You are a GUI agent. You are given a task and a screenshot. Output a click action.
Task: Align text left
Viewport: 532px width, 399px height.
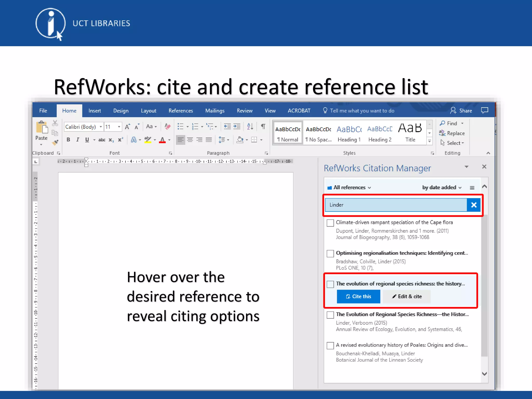click(180, 140)
